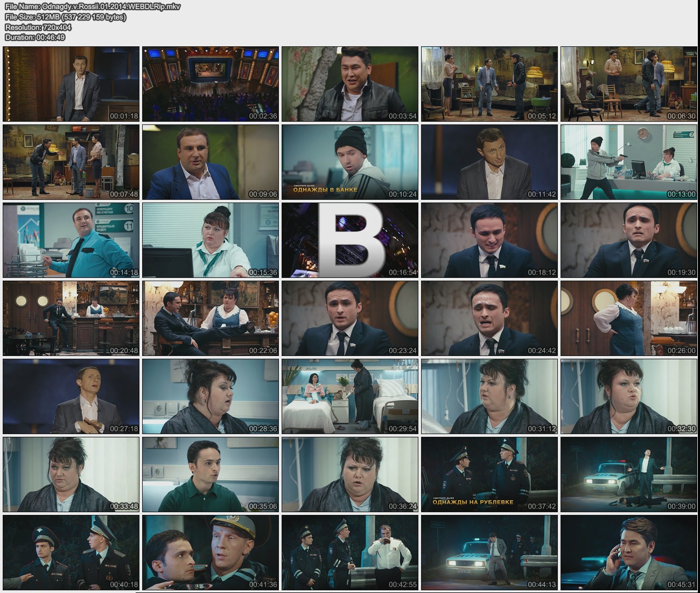Click the thumbnail timestamped 00:01:18
Viewport: 700px width, 593px height.
point(71,84)
